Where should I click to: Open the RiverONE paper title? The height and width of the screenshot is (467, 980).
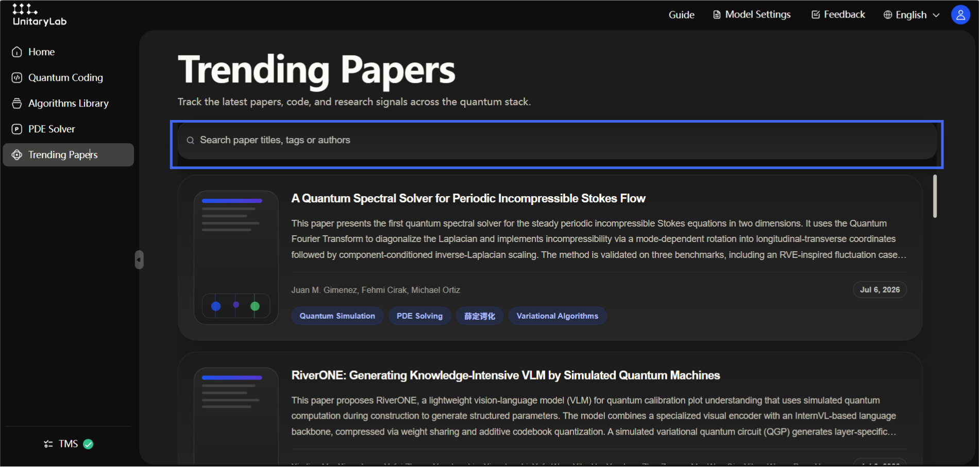pos(505,375)
